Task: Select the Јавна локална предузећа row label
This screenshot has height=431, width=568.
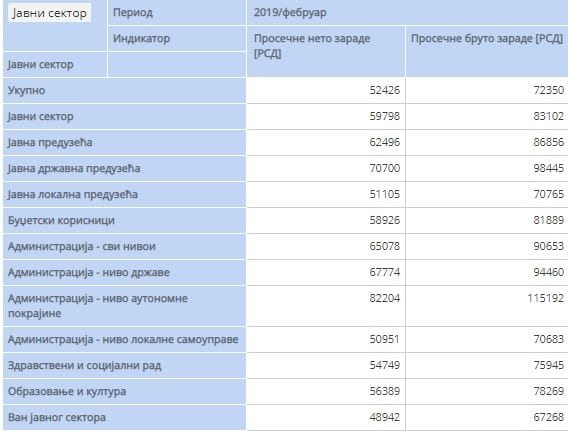Action: [124, 195]
